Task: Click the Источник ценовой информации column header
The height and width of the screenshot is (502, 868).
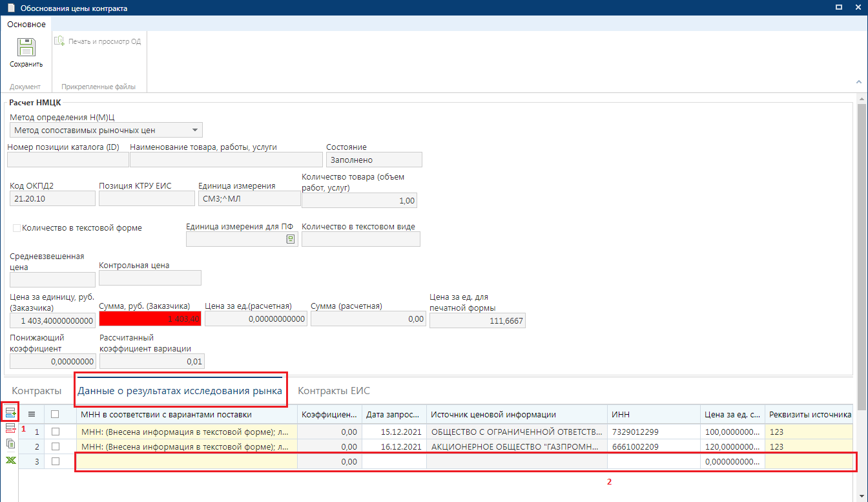Action: point(517,414)
